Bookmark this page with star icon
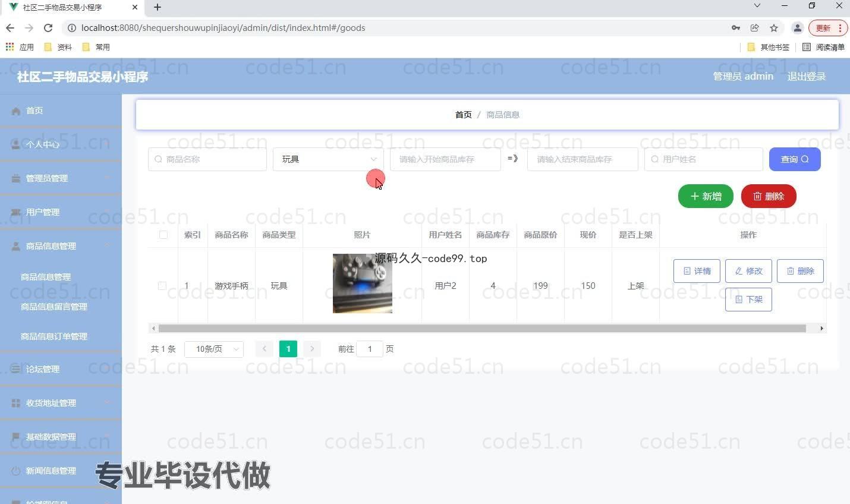 click(774, 28)
